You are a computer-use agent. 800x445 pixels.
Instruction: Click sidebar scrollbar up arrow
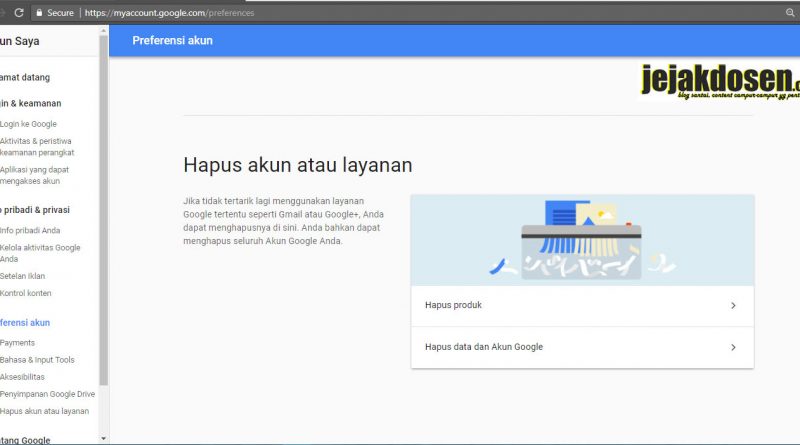(x=104, y=31)
